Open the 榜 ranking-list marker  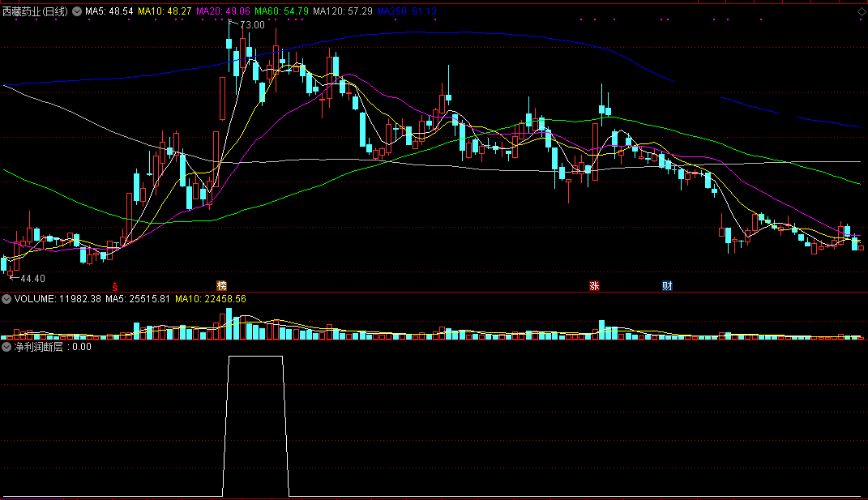[221, 286]
